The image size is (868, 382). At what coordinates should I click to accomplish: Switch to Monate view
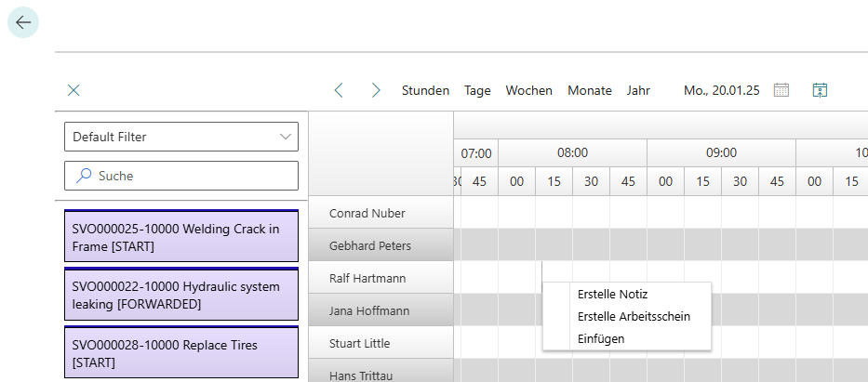coord(590,91)
